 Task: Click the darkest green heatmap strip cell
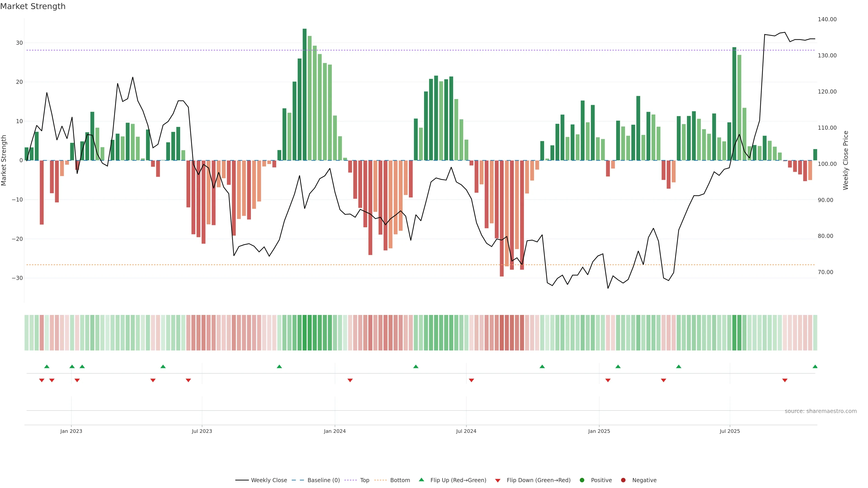coord(305,332)
